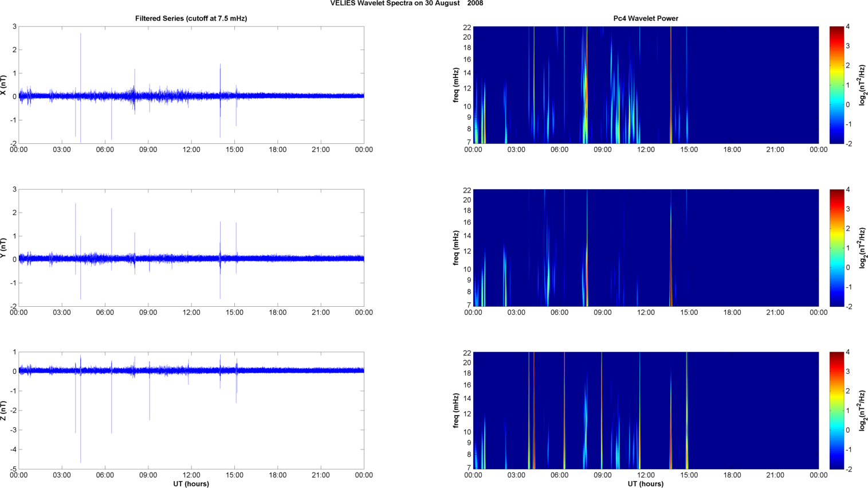Click the VELIES Wavelet Spectra main title

pyautogui.click(x=406, y=3)
